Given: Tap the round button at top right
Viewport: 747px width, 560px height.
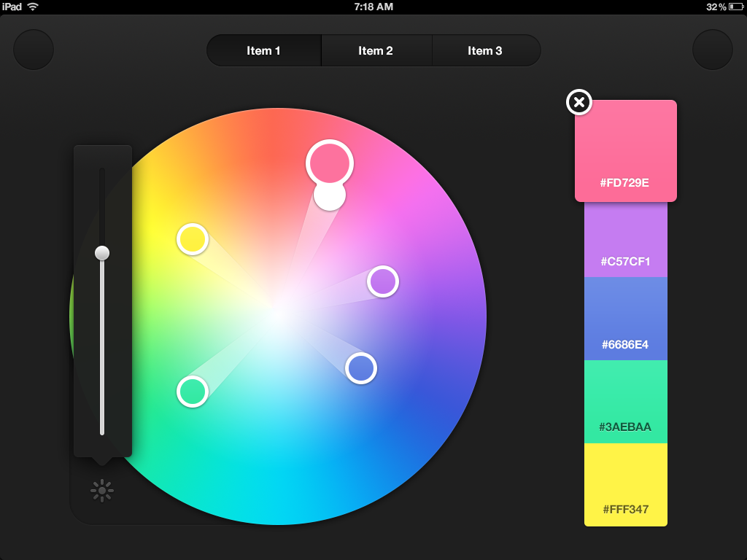Looking at the screenshot, I should point(712,50).
